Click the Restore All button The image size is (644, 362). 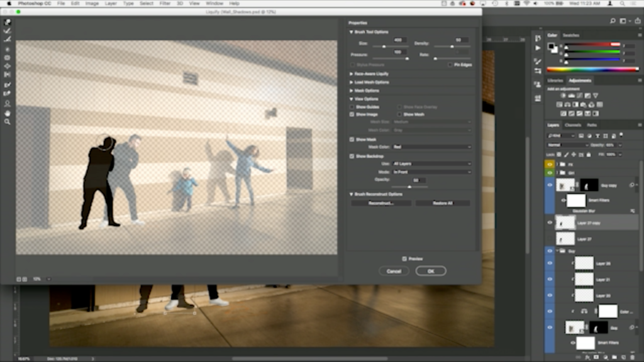pos(442,203)
